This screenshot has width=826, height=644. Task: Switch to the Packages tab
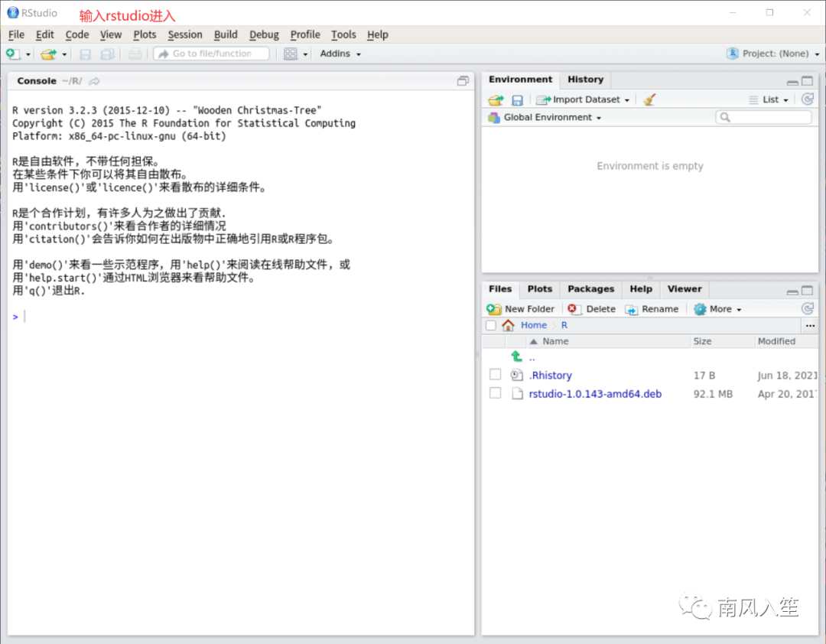590,289
